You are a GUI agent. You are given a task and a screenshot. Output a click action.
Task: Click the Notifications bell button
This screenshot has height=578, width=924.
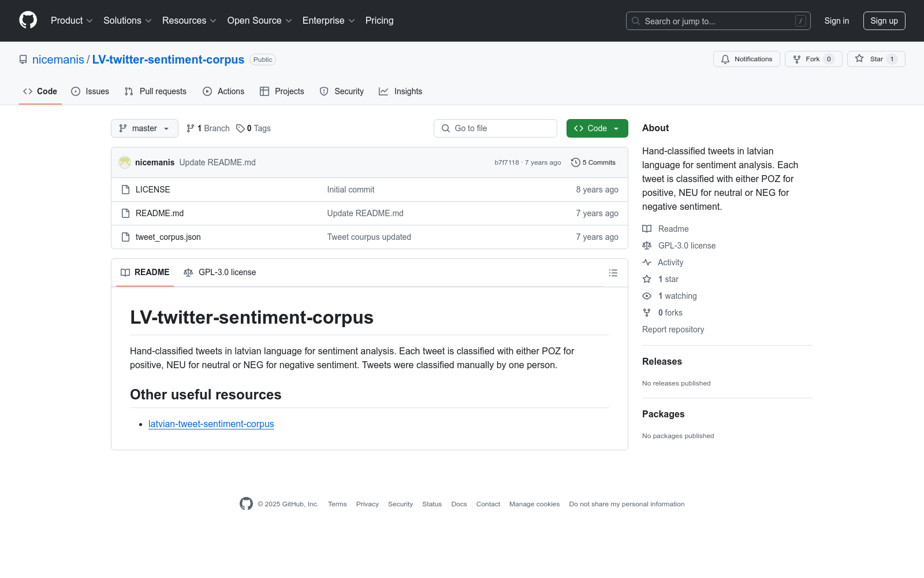[747, 59]
